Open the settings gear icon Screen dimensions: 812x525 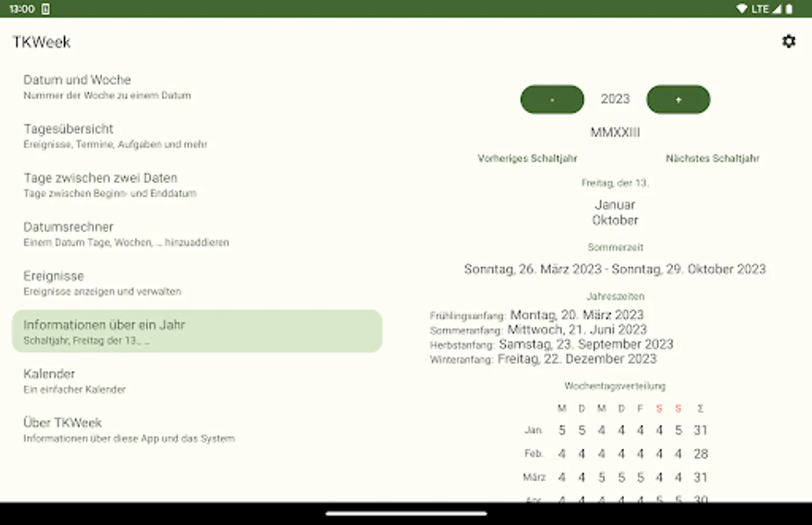tap(789, 41)
